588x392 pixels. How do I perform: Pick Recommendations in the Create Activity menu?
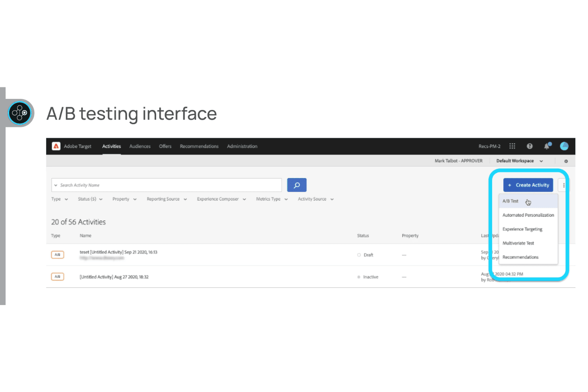(528, 257)
